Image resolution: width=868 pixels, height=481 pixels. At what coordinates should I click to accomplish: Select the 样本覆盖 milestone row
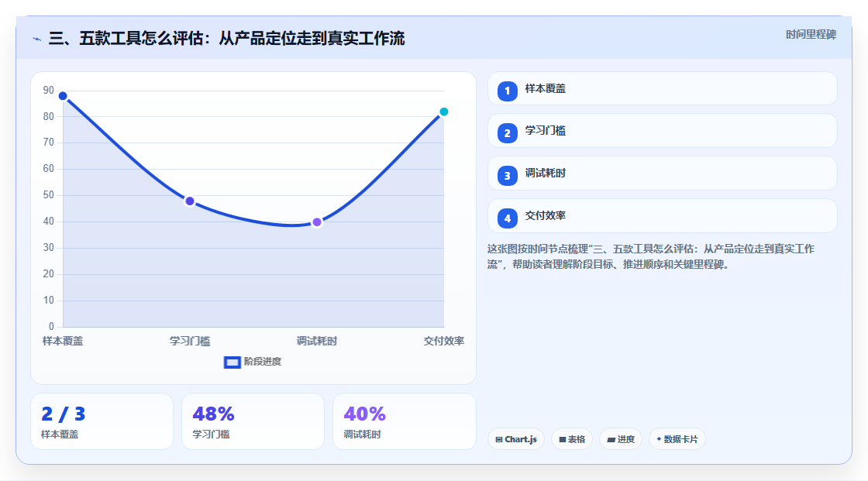pyautogui.click(x=662, y=88)
